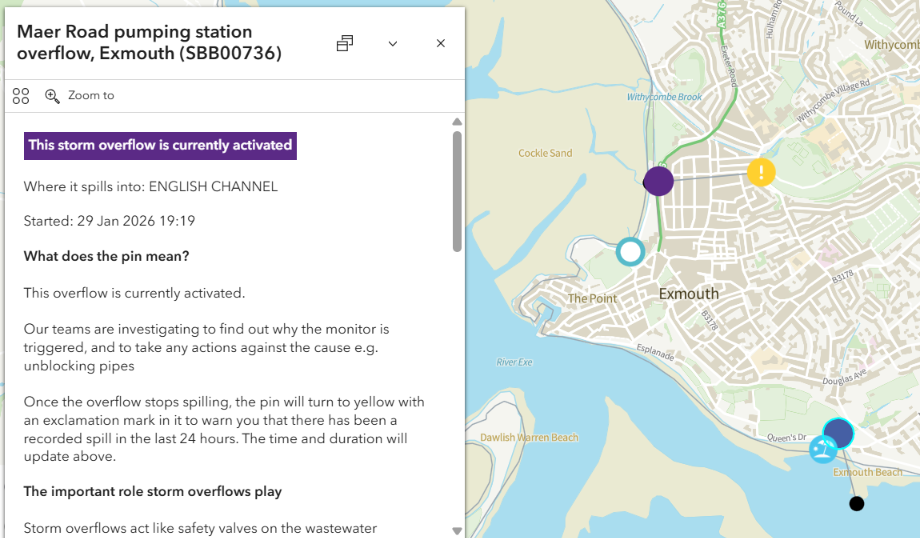Select the teal ring pin near The Point
The image size is (920, 538).
630,251
